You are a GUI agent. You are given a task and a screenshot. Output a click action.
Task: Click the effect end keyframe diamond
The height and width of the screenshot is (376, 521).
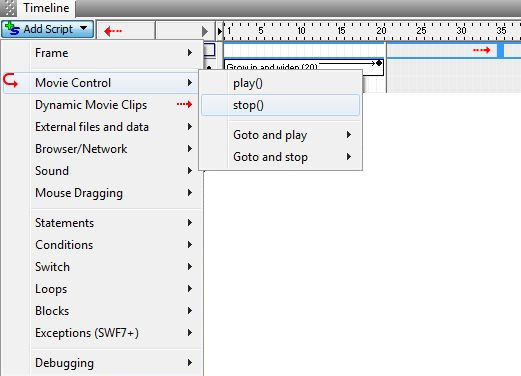[379, 63]
